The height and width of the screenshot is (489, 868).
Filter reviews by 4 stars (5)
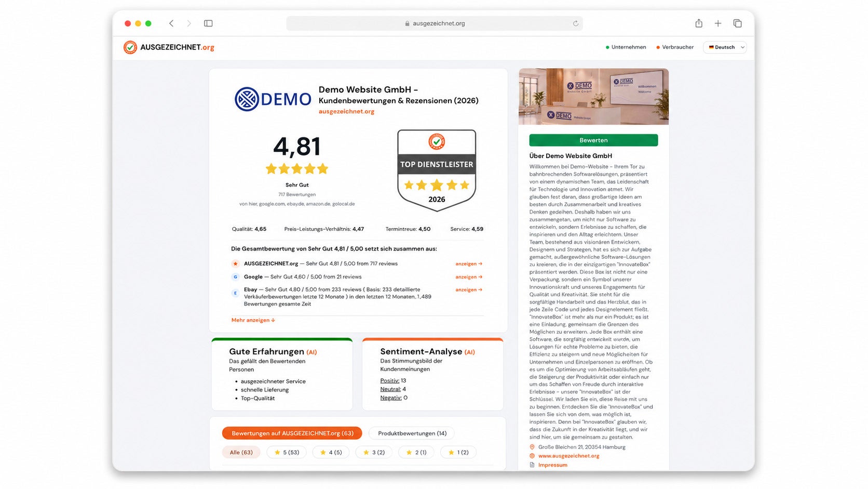[x=331, y=453]
